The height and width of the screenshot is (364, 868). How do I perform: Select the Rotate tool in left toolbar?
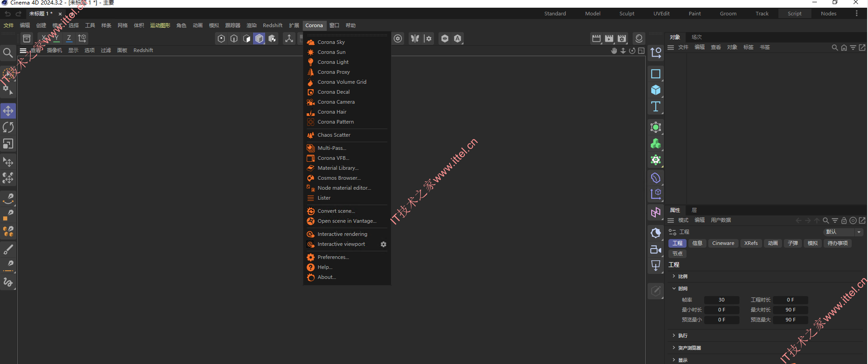8,127
